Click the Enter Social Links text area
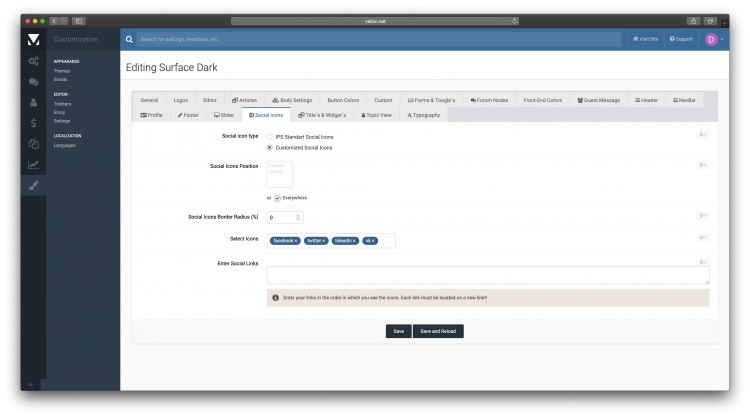The image size is (750, 418). (x=487, y=275)
